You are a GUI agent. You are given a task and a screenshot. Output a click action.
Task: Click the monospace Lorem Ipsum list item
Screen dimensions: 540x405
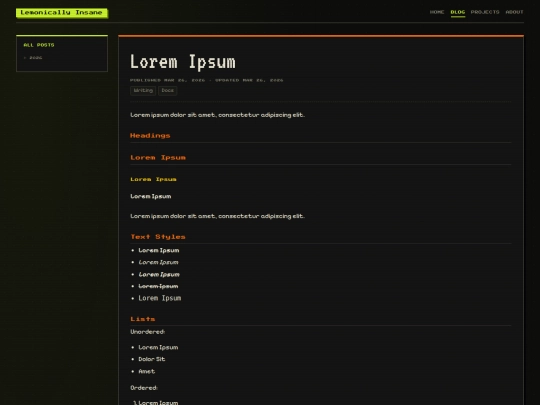[x=160, y=298]
